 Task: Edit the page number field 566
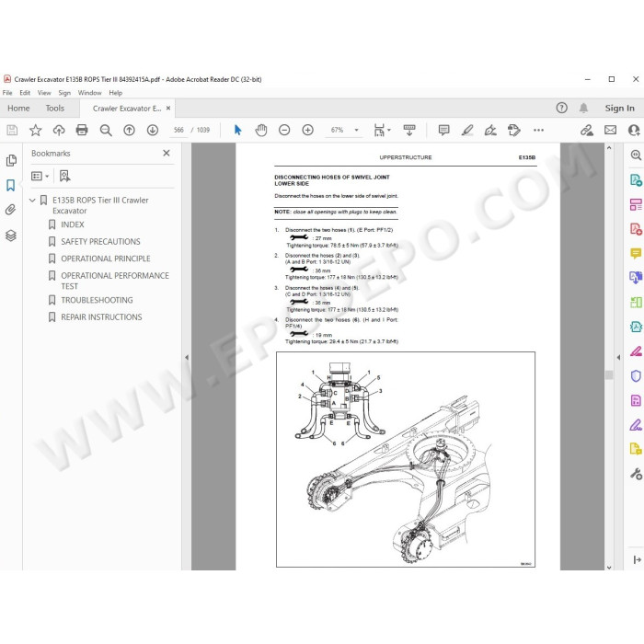coord(178,131)
